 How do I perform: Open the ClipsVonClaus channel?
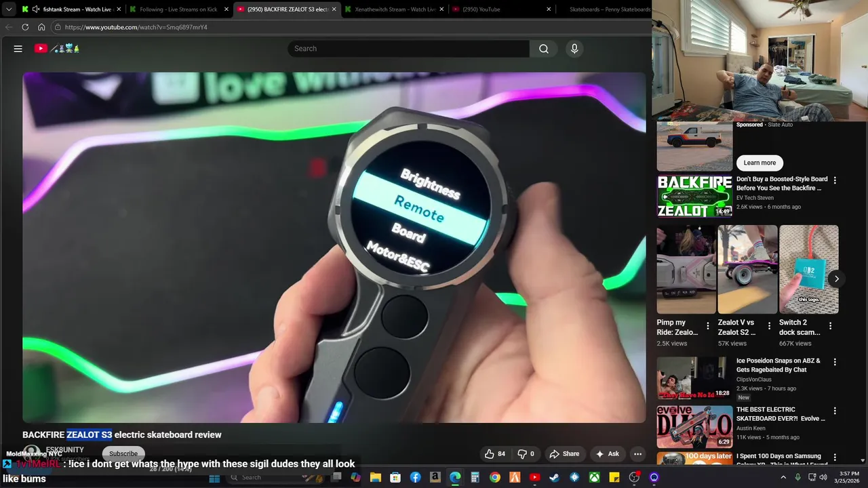(754, 380)
